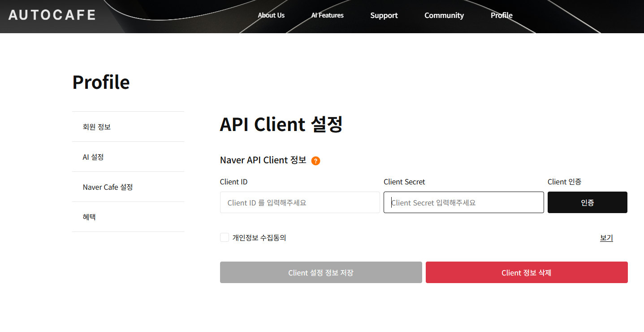The height and width of the screenshot is (332, 644).
Task: Open the Community menu
Action: [x=444, y=15]
